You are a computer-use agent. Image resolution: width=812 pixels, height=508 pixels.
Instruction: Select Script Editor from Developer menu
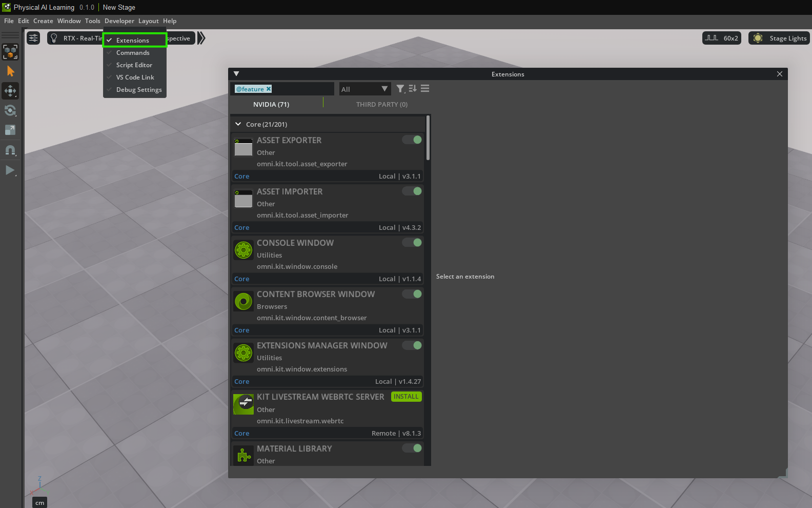click(134, 65)
